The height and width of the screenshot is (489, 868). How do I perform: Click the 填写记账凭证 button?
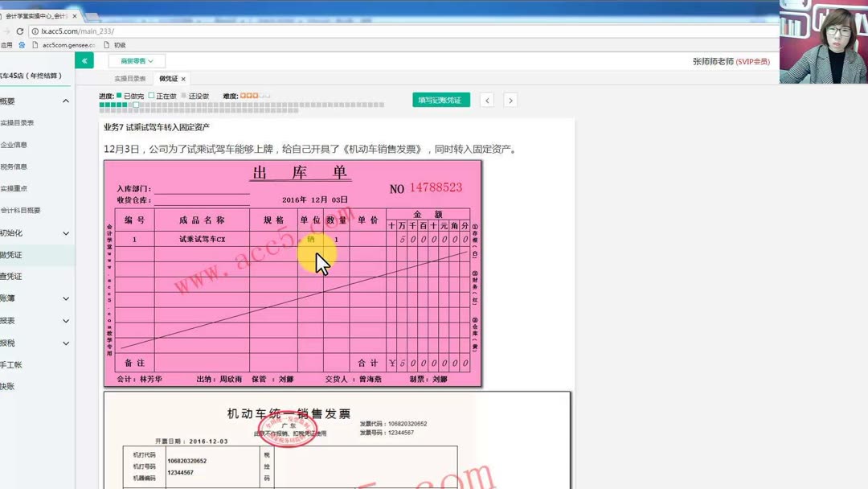[440, 99]
